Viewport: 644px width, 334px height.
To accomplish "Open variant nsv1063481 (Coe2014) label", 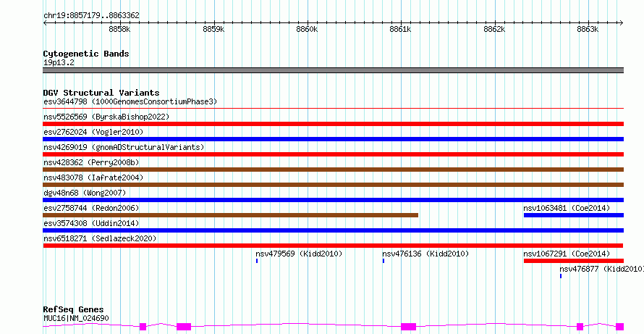I will tap(567, 208).
